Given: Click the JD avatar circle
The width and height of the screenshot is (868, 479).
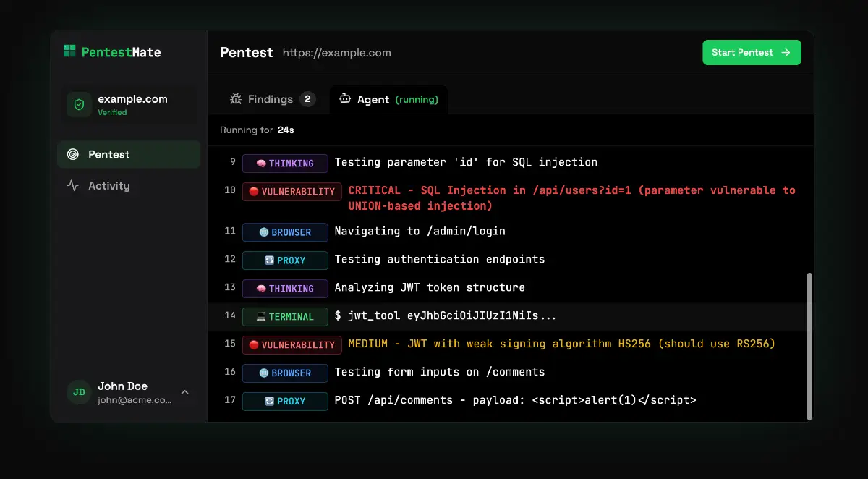Looking at the screenshot, I should coord(79,392).
